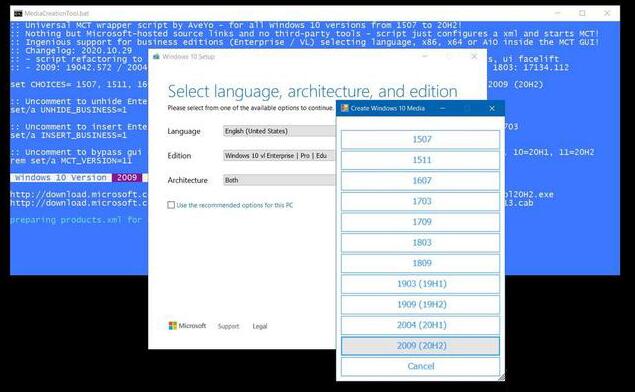
Task: Click the Microsoft logo in the setup window
Action: [187, 326]
